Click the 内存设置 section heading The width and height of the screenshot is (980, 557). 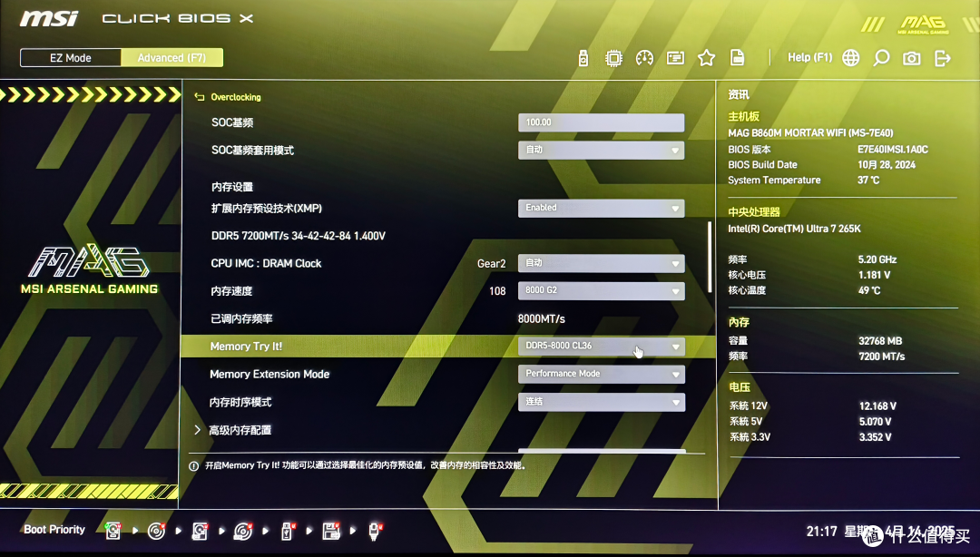click(232, 187)
